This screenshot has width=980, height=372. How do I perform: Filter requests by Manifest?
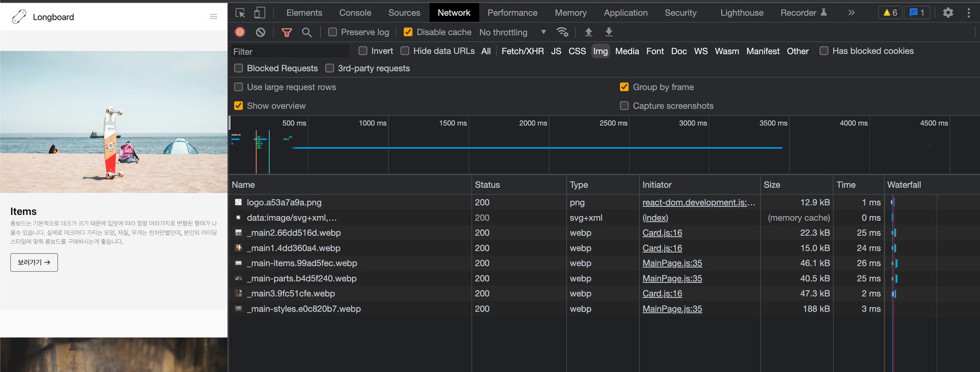pyautogui.click(x=763, y=51)
